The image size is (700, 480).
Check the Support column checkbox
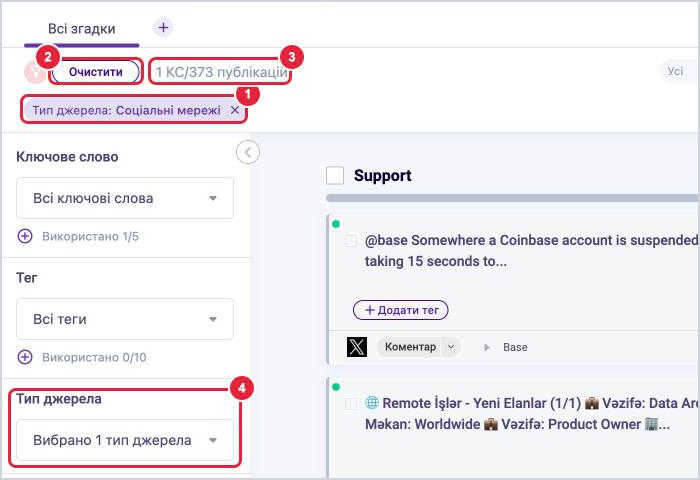coord(335,176)
